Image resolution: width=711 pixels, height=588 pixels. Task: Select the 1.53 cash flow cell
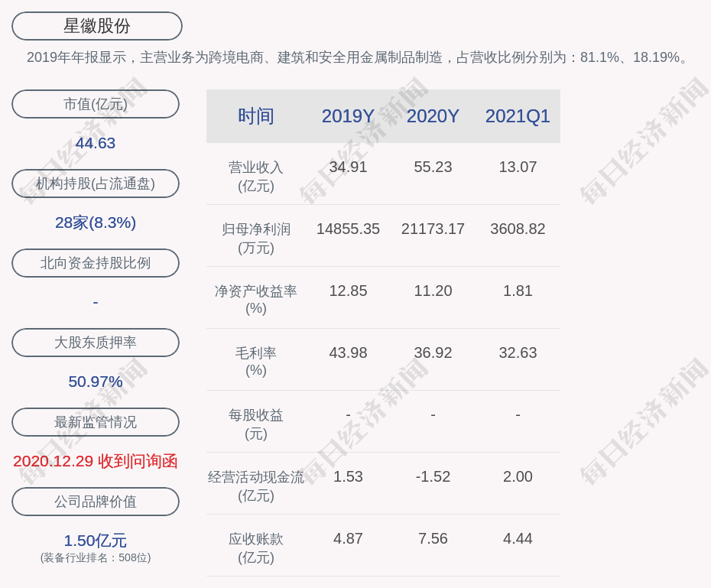(348, 476)
